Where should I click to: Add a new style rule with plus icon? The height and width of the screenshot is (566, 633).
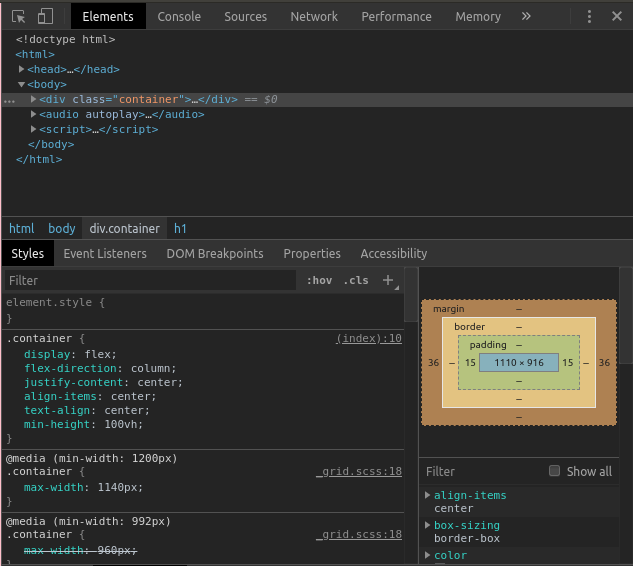(x=388, y=280)
